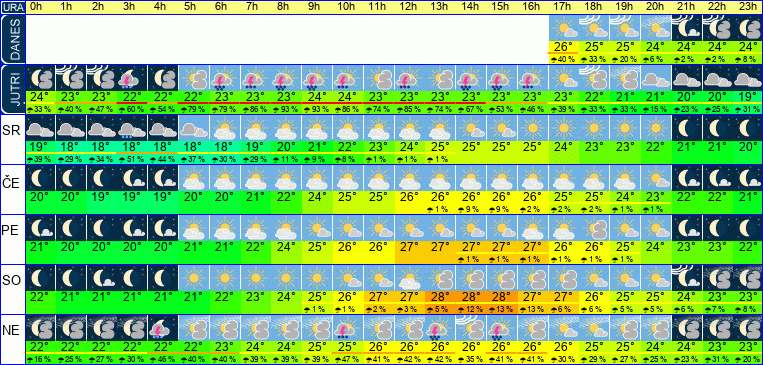This screenshot has height=365, width=763.
Task: Select the DANES 21h moon with wind icon
Action: 687,28
